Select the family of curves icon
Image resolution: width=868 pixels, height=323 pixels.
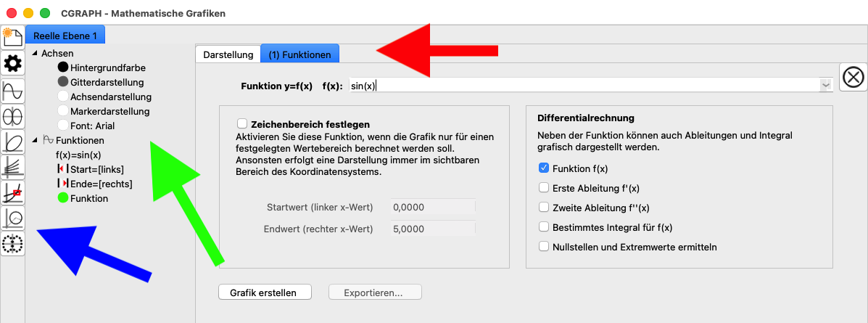(13, 166)
